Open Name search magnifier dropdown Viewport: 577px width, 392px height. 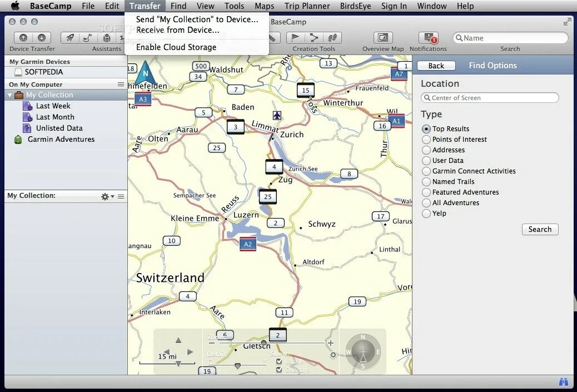point(459,38)
